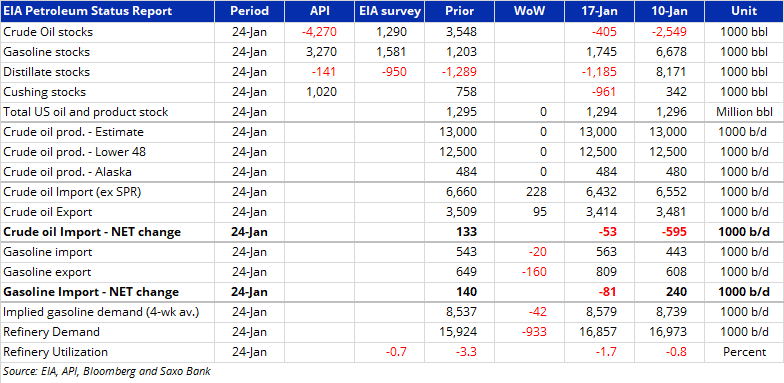Select the '10-Jan' column header
The image size is (784, 383).
click(x=670, y=11)
